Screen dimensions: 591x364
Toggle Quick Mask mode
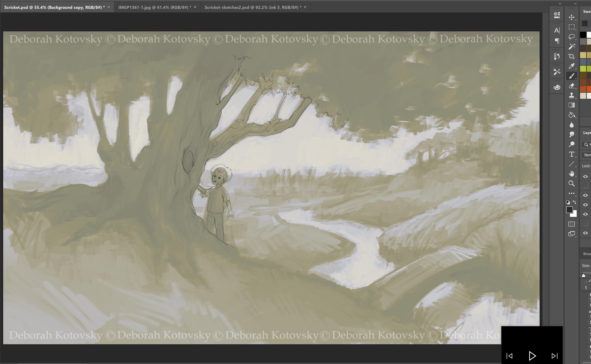pyautogui.click(x=571, y=224)
